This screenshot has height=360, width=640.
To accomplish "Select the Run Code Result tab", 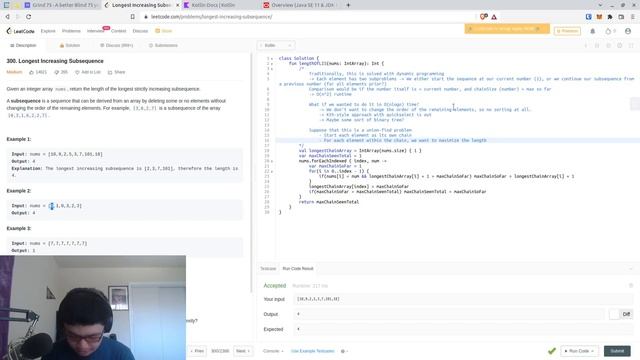I will click(x=298, y=269).
